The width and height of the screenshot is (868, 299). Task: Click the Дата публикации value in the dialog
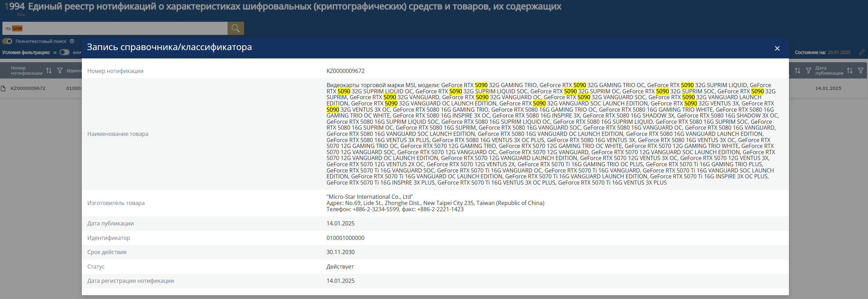tap(340, 223)
